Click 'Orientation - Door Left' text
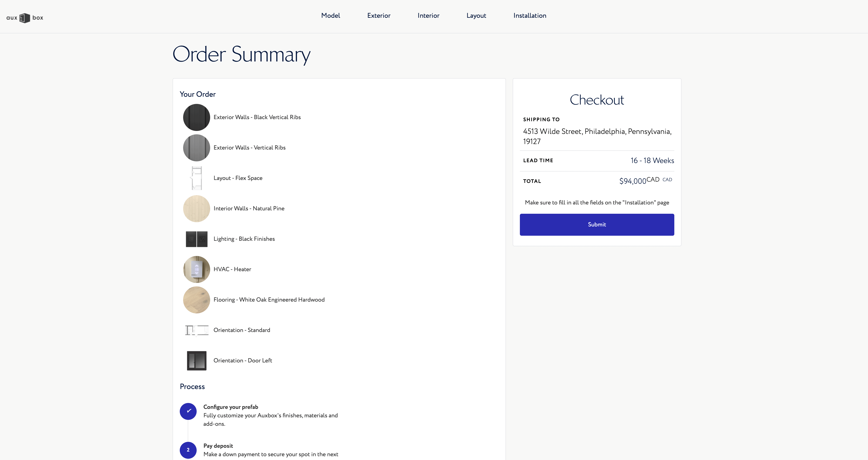 coord(243,361)
